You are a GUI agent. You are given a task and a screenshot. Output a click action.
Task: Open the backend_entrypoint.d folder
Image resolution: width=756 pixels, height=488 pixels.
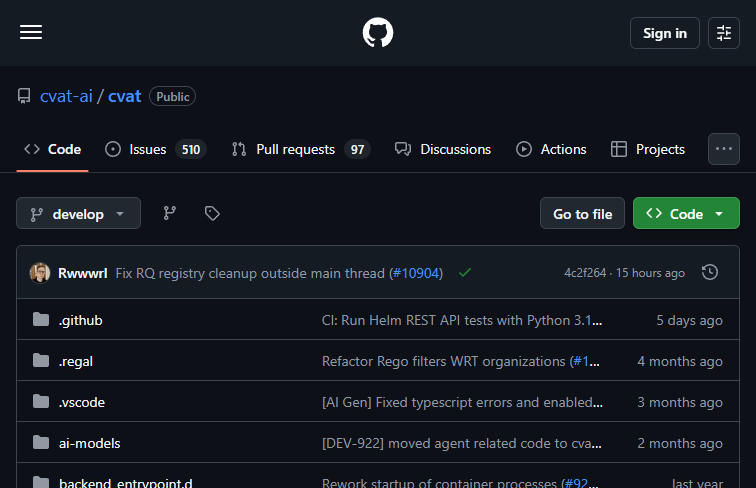[125, 482]
